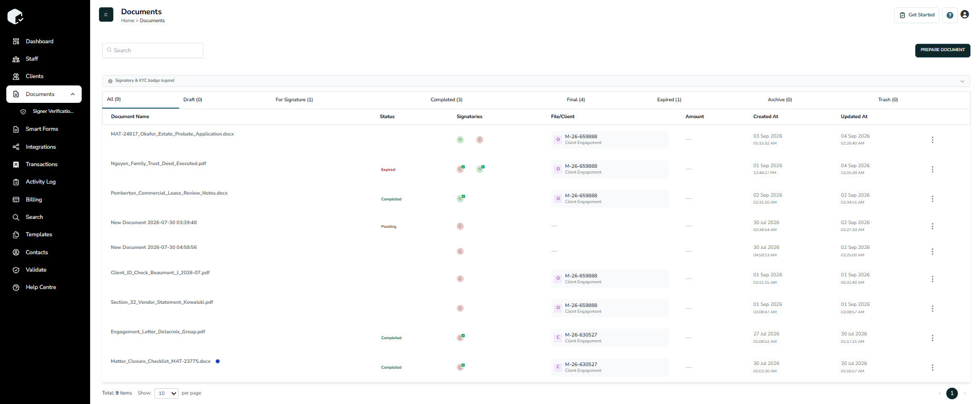Click the help question mark in header
980x404 pixels.
(949, 15)
